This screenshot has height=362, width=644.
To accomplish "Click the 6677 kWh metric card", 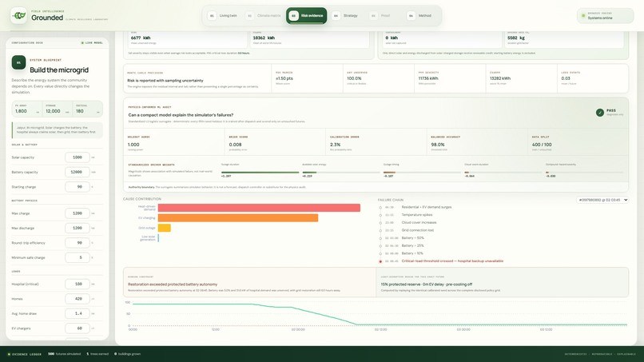I will 188,39.
